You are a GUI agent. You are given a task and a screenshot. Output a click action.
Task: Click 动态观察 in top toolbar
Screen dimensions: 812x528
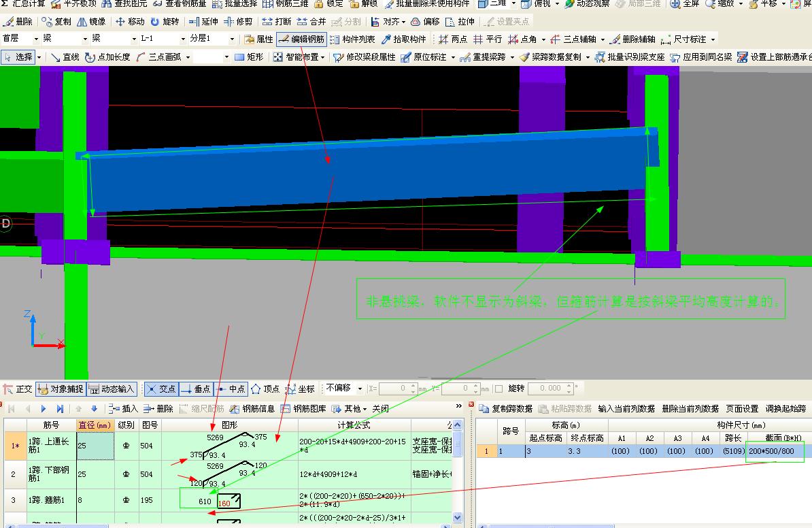tap(587, 3)
